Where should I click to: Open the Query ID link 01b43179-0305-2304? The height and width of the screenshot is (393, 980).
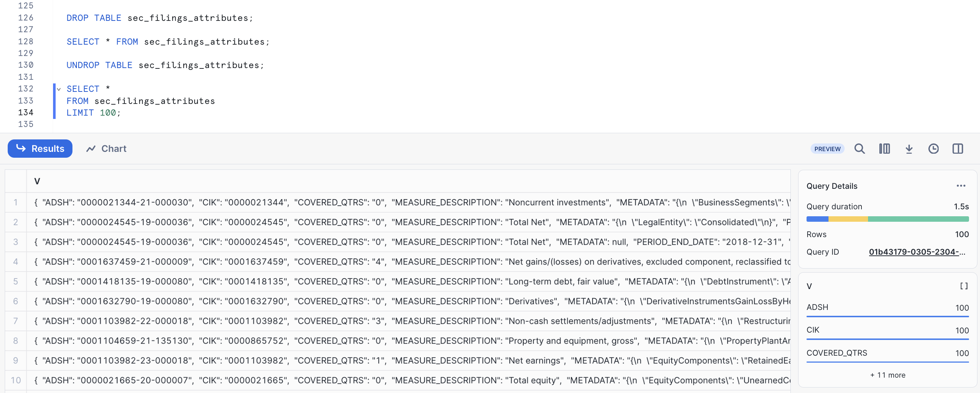[917, 252]
